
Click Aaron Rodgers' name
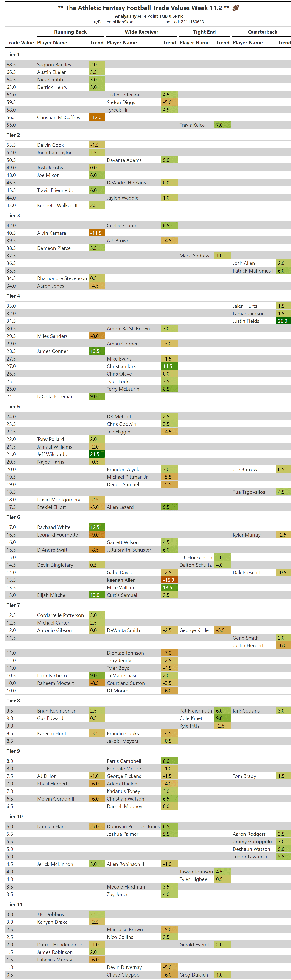(249, 834)
